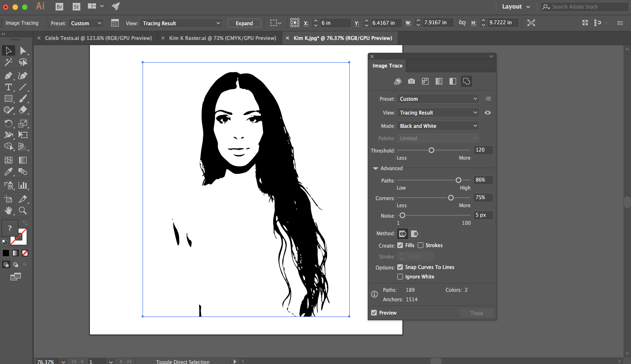Screen dimensions: 631x364
Task: Open the Grayscale tracing preset icon
Action: pos(439,81)
